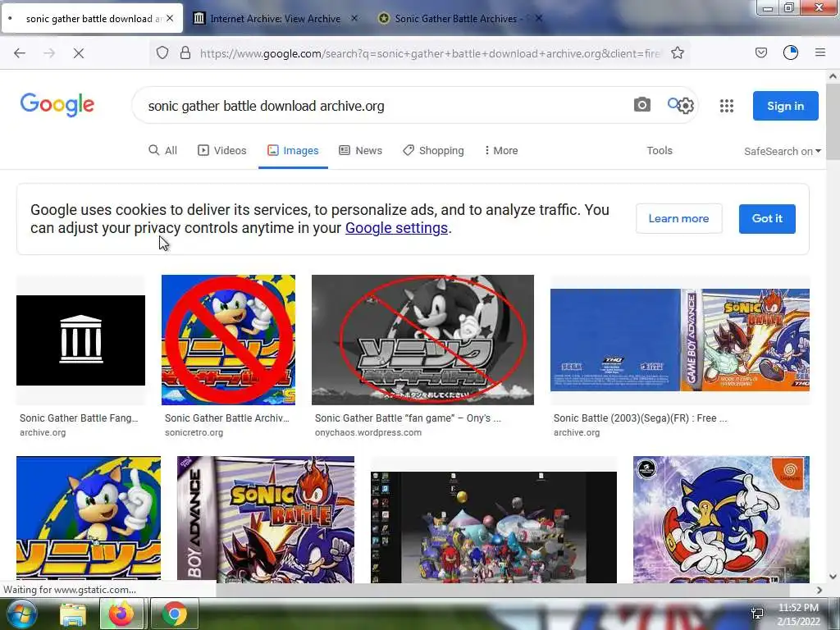This screenshot has width=840, height=630.
Task: Click the onychaos.wordpress.com source label
Action: [368, 432]
